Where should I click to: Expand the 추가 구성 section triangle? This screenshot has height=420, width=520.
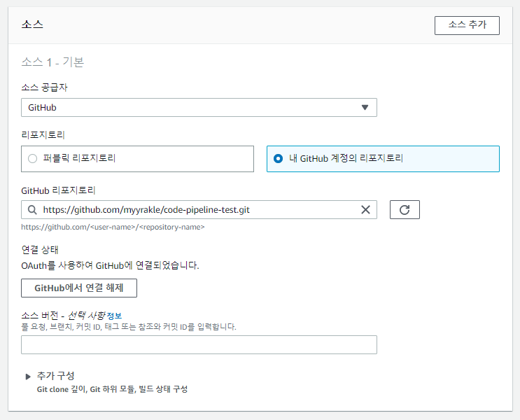tap(28, 377)
